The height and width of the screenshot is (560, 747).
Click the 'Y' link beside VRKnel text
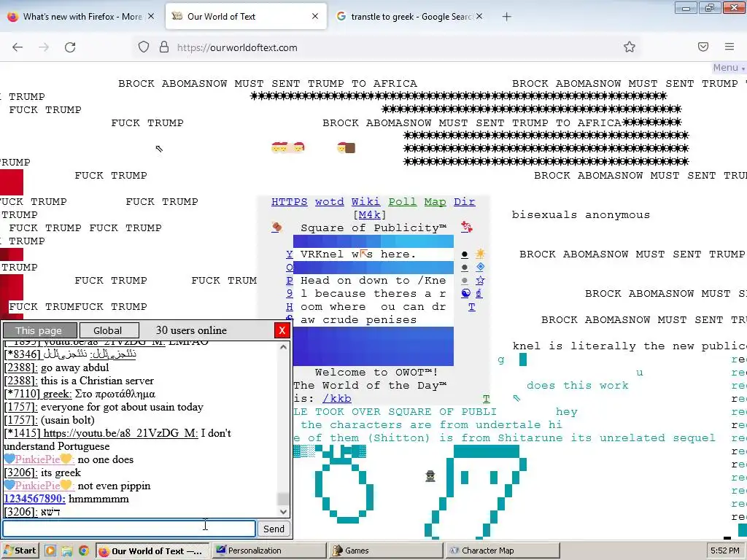[x=289, y=254]
